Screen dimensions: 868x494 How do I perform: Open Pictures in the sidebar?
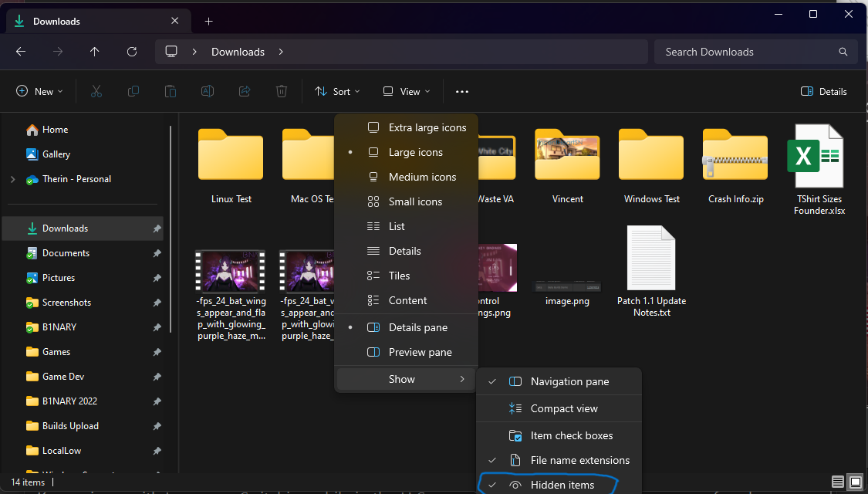click(x=83, y=277)
